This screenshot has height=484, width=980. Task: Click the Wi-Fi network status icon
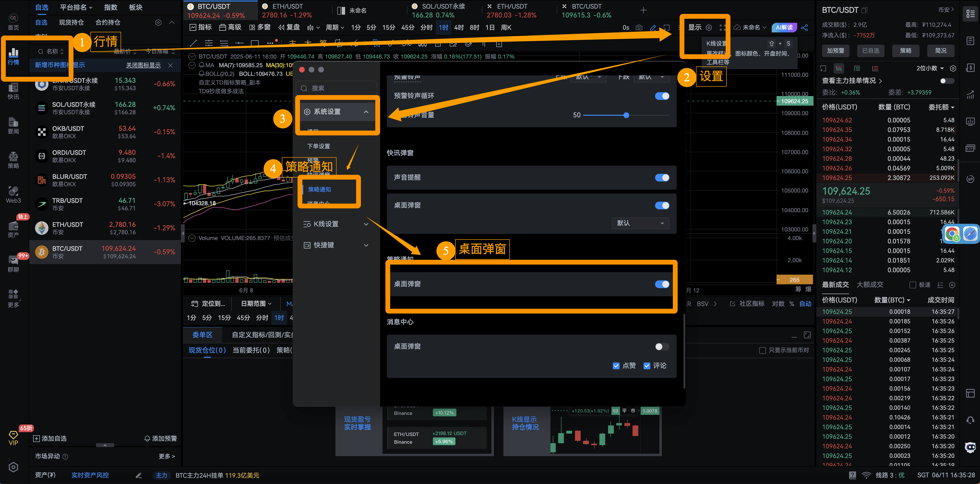coord(866,475)
